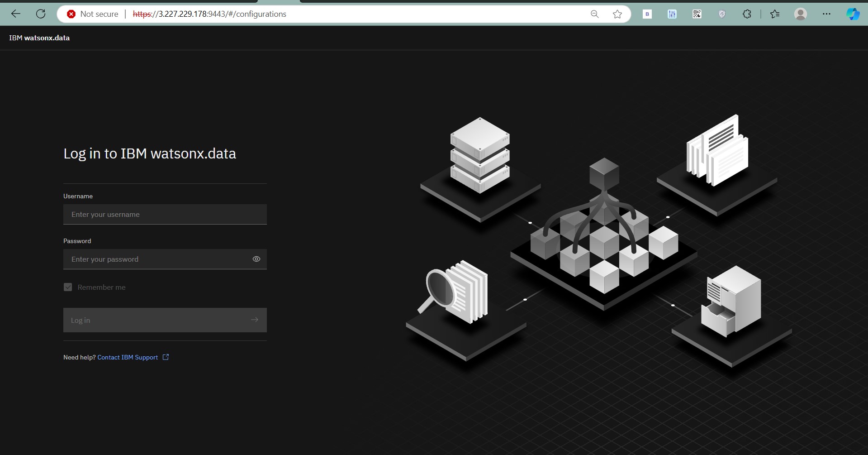Click the Log in button
Image resolution: width=868 pixels, height=455 pixels.
pos(165,320)
